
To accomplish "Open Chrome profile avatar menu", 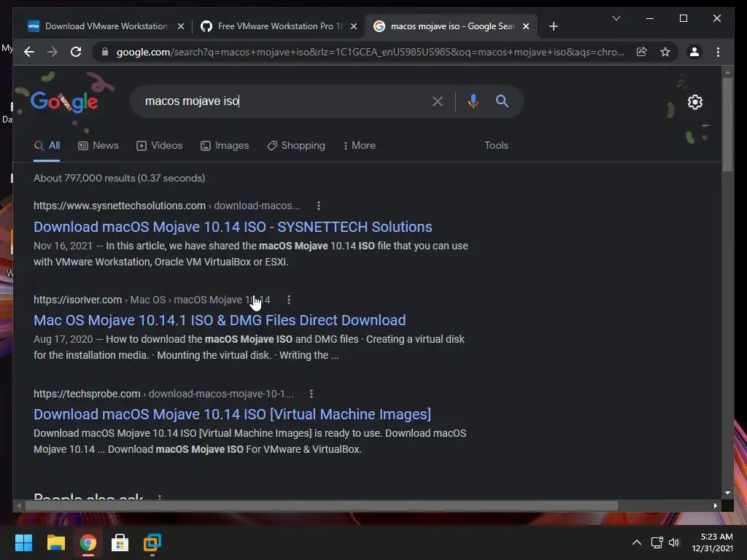I will tap(694, 52).
